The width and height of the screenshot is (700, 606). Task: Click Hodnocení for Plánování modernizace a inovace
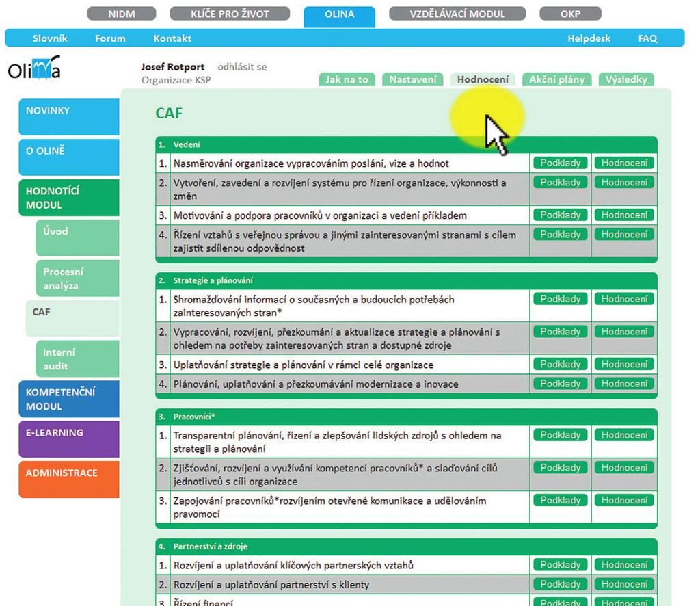624,384
